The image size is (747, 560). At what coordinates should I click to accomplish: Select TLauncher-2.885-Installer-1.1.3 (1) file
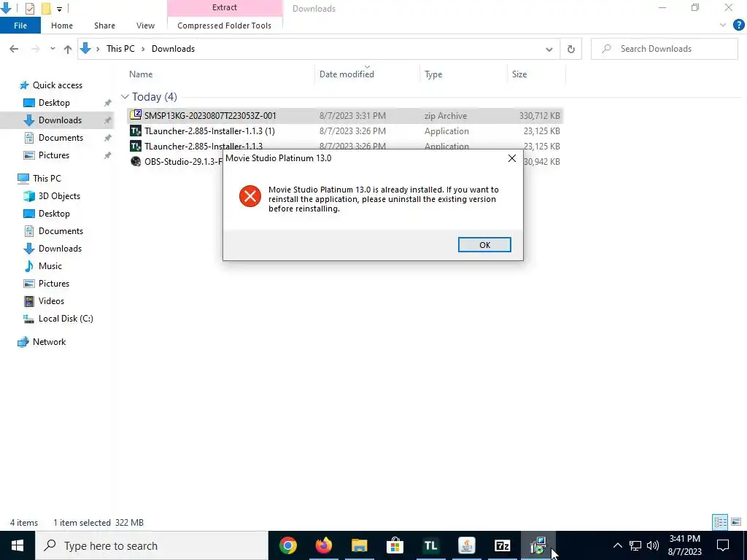(345, 131)
